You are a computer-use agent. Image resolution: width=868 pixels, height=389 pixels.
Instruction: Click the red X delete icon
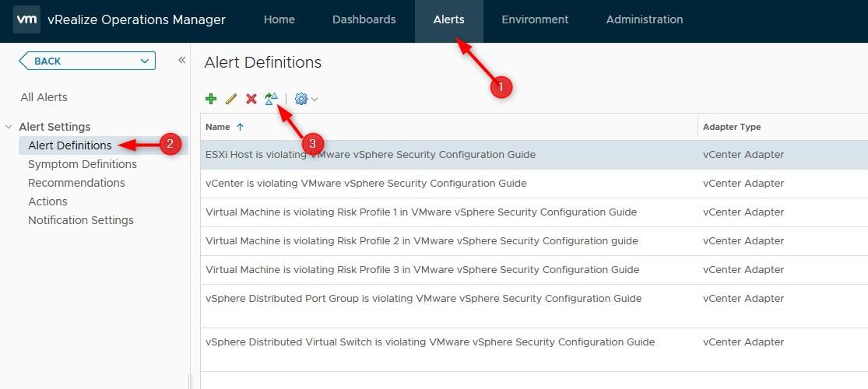coord(251,99)
